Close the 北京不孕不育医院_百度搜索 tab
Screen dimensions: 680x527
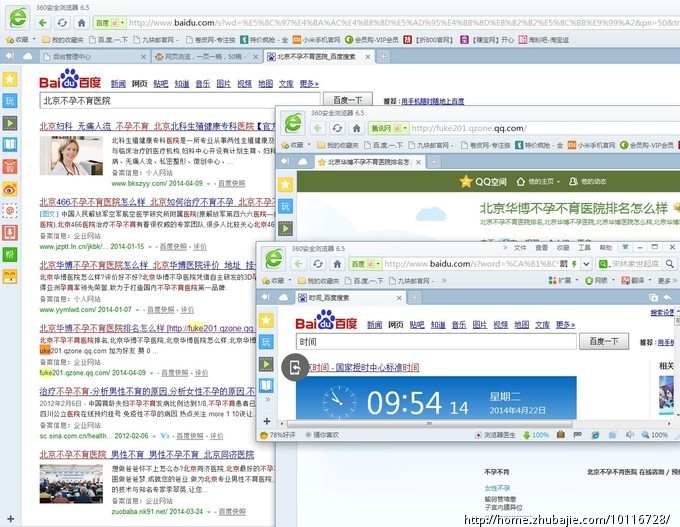point(368,56)
